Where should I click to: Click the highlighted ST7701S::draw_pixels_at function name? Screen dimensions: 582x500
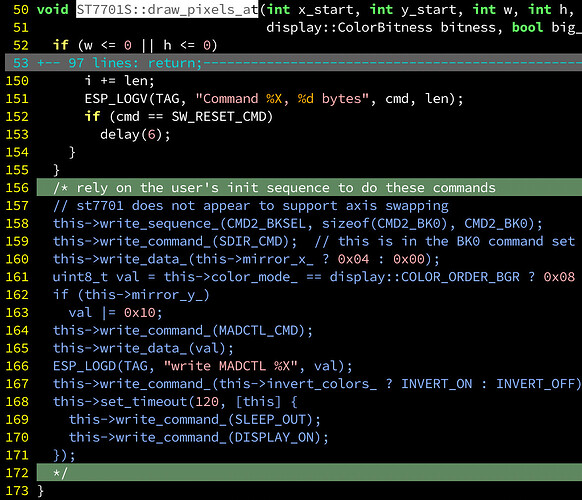point(167,9)
